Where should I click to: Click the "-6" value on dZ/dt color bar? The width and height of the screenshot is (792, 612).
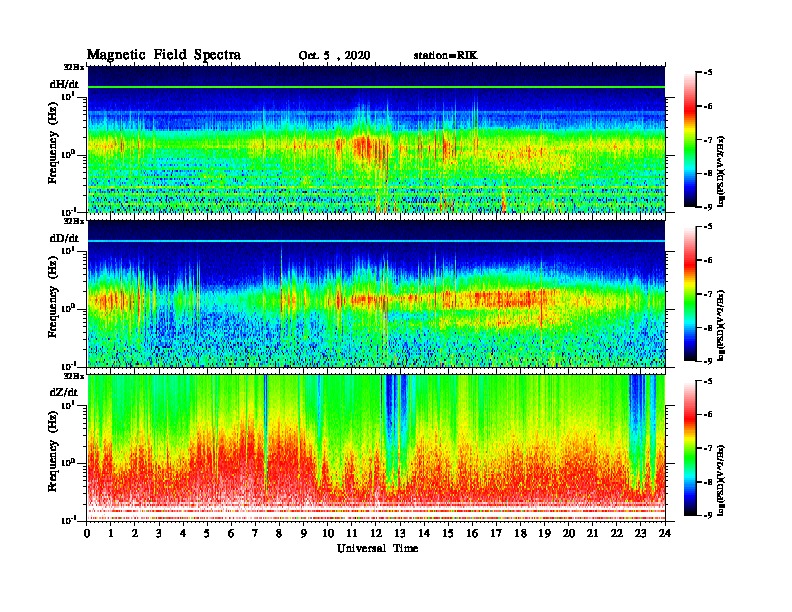[x=707, y=415]
